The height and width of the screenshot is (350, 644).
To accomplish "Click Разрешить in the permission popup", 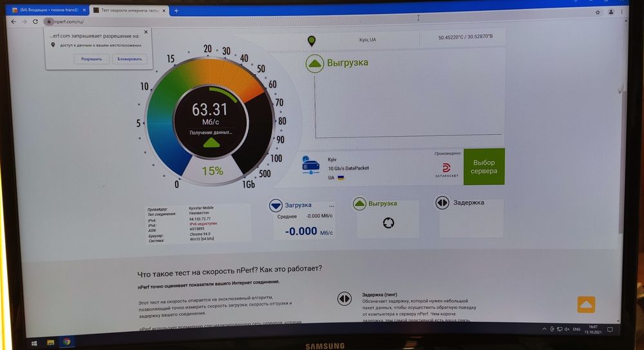I will point(91,59).
